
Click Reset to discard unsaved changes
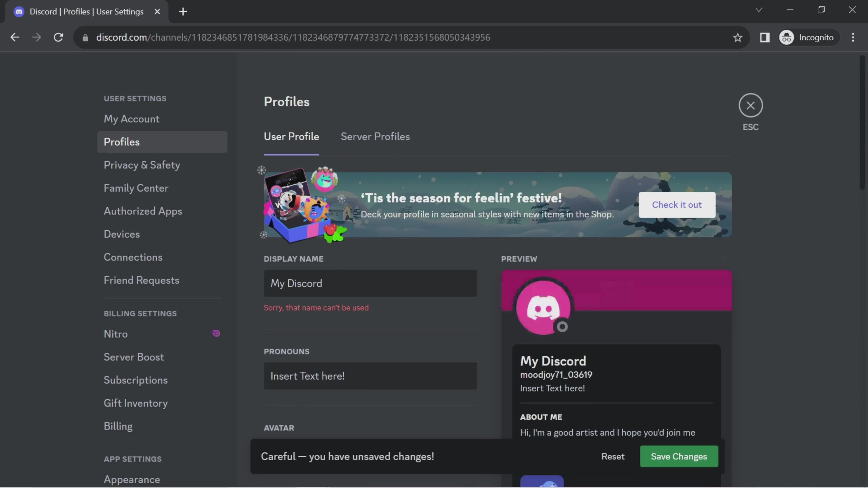coord(613,456)
